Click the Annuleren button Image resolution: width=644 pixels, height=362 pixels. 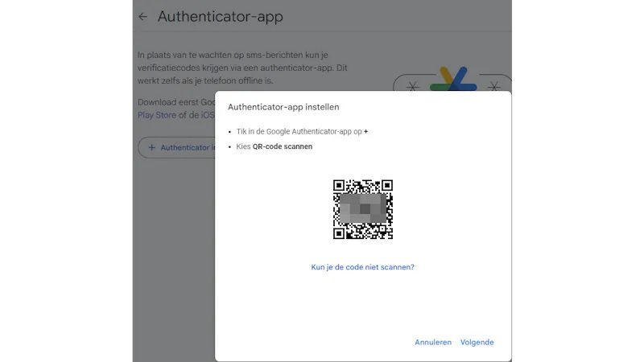pyautogui.click(x=433, y=342)
